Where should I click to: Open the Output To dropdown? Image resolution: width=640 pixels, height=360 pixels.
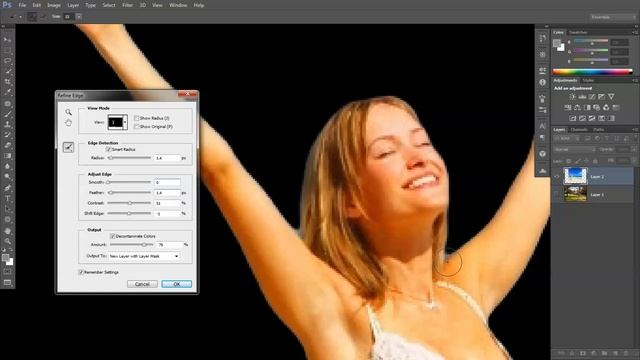click(x=144, y=256)
